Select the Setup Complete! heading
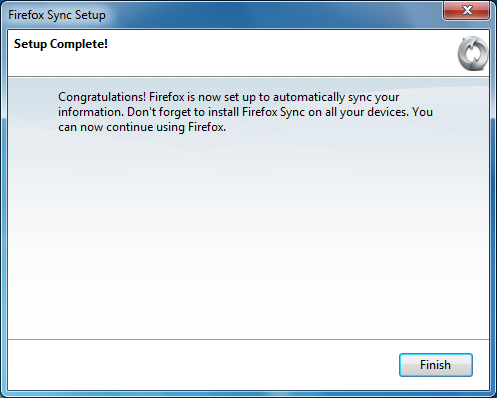 [61, 44]
